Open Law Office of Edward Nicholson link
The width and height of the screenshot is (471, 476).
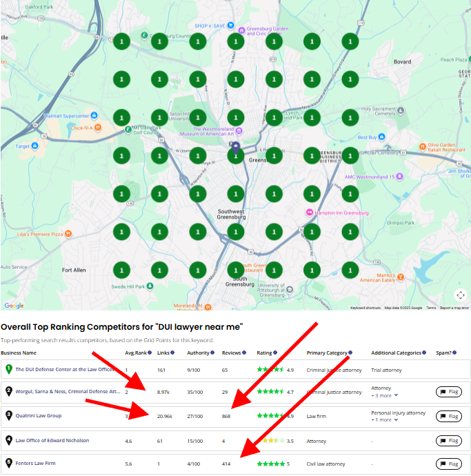pos(52,441)
